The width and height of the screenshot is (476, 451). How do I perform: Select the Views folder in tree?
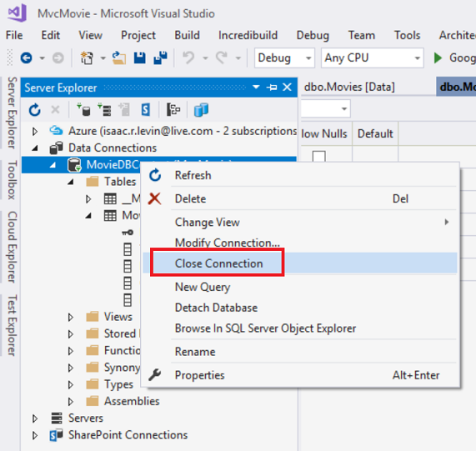coord(118,317)
